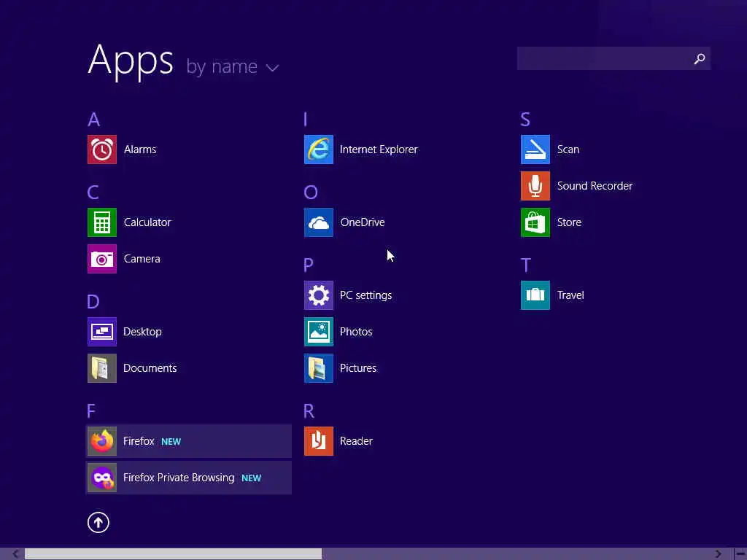Open the PC settings gear icon
Viewport: 747px width, 560px height.
pyautogui.click(x=319, y=295)
